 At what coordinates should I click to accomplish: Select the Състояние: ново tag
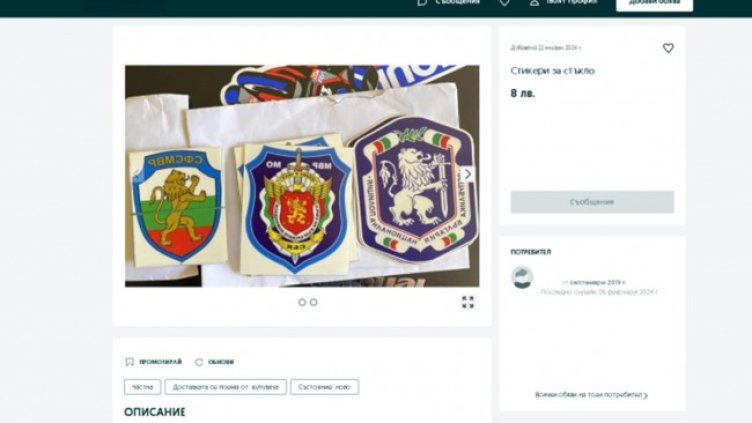324,387
